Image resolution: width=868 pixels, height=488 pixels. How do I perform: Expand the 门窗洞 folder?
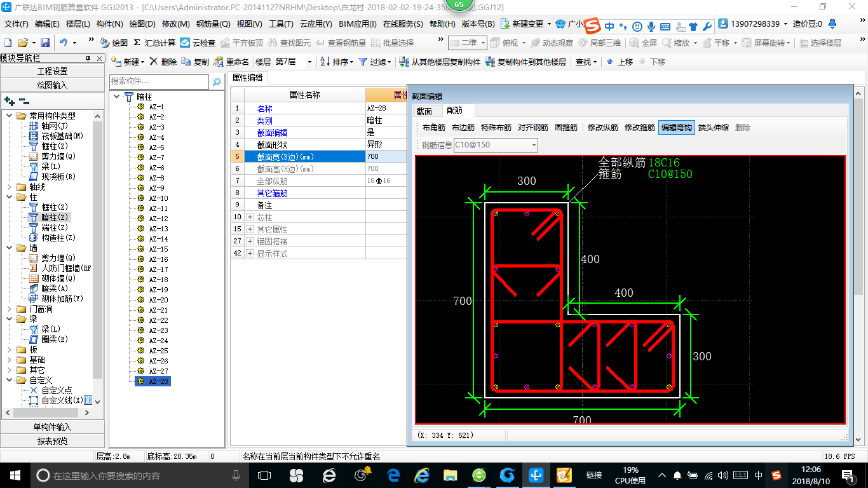[9, 309]
